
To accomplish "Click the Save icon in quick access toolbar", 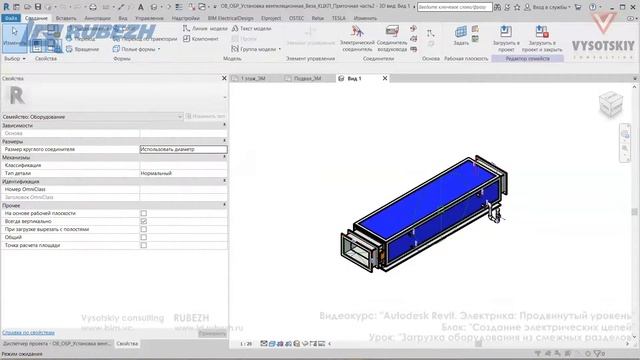I will (x=38, y=7).
